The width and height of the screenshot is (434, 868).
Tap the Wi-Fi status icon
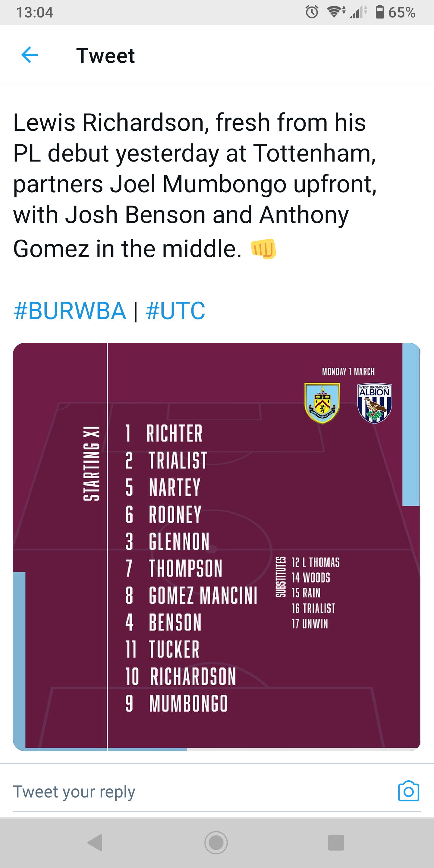[336, 12]
